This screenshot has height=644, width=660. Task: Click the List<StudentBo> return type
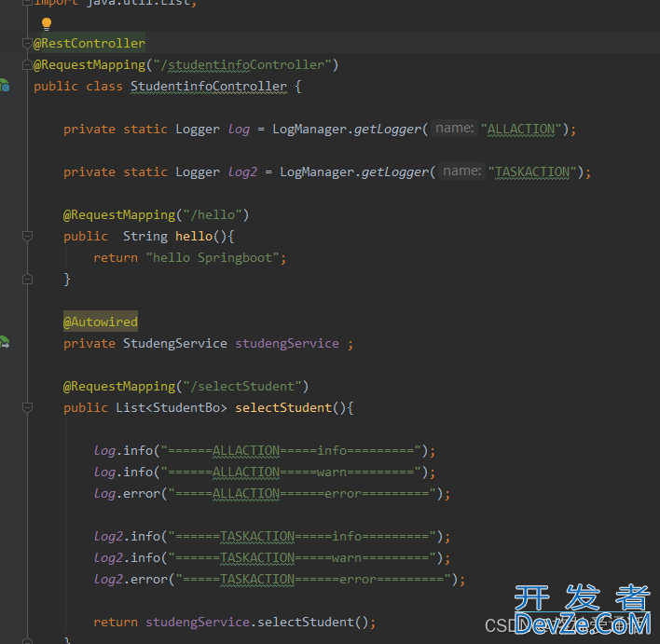pos(172,407)
